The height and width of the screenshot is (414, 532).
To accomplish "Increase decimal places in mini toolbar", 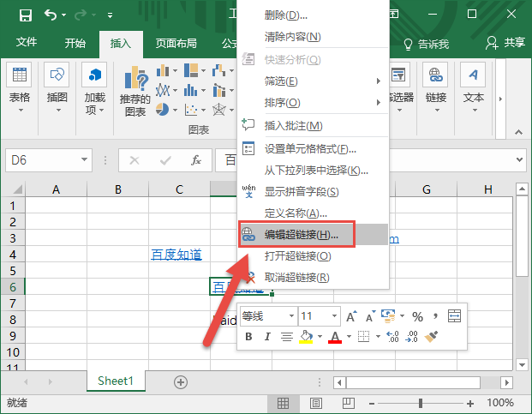I will [x=392, y=337].
